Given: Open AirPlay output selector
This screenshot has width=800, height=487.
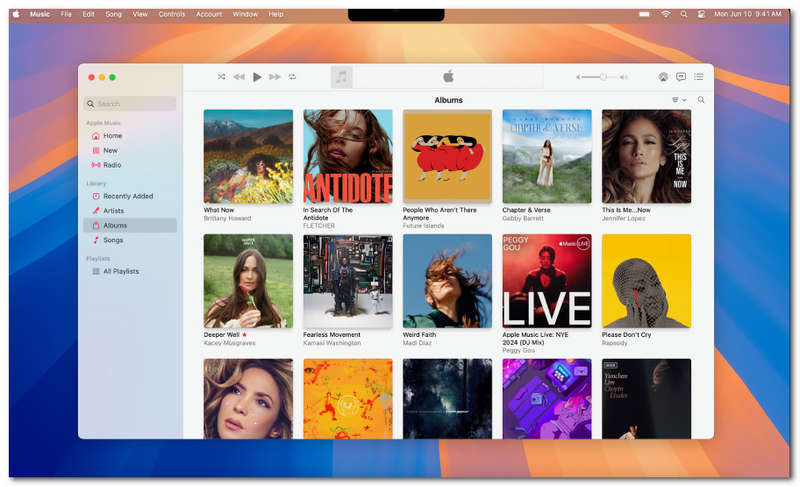Looking at the screenshot, I should 663,77.
